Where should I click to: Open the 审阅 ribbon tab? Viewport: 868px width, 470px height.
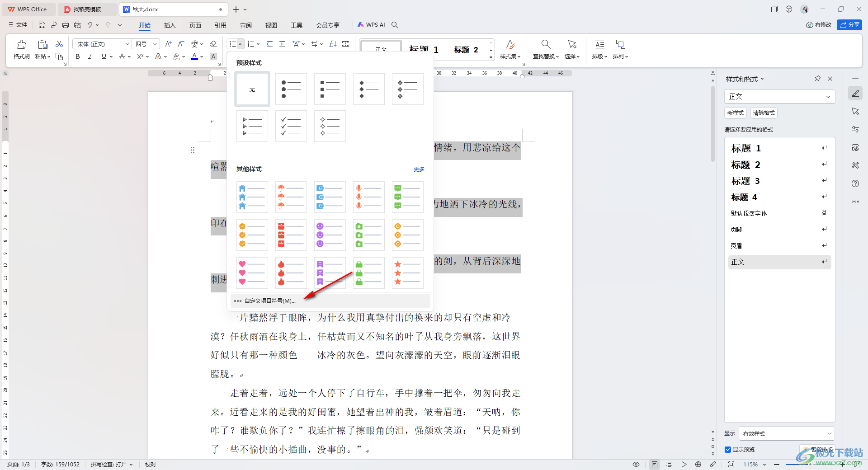tap(246, 25)
